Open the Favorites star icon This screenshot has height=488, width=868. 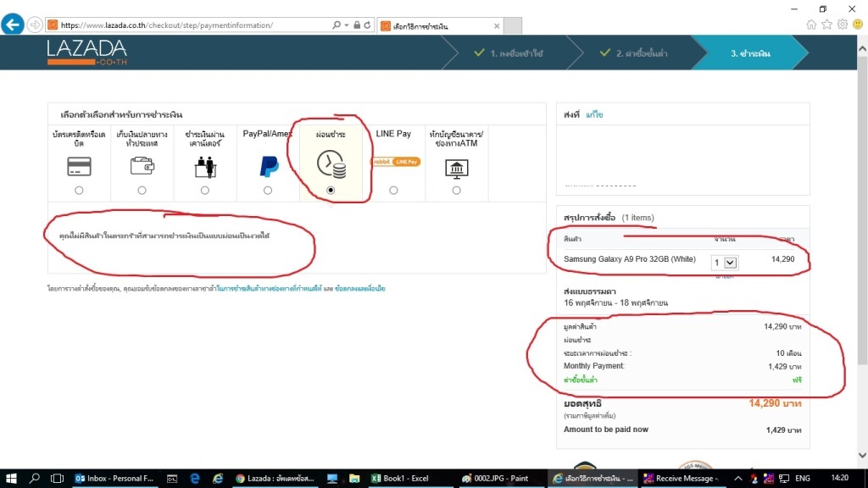click(826, 25)
